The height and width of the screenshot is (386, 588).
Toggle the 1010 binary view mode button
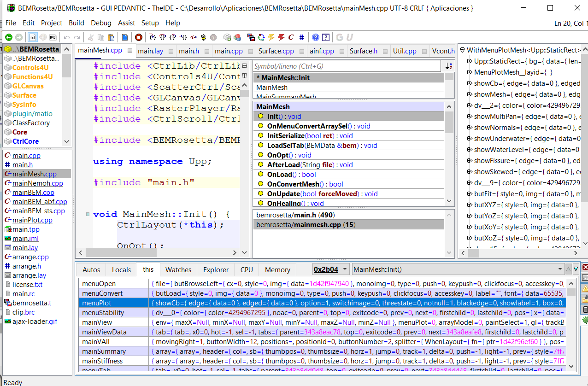point(53,37)
